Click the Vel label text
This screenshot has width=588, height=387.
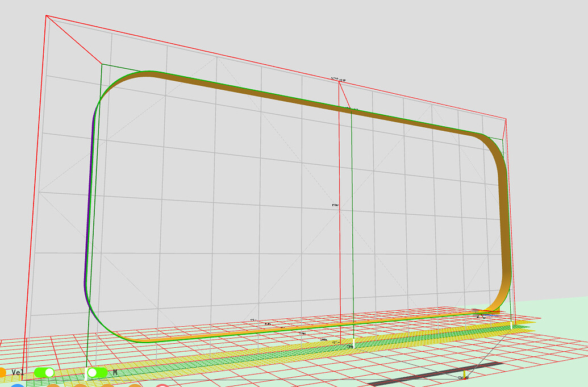pos(18,372)
